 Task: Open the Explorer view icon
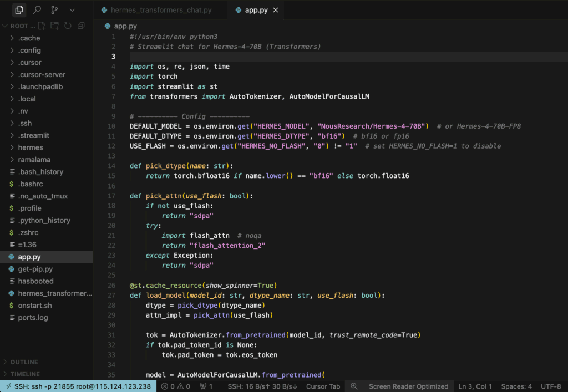point(19,10)
